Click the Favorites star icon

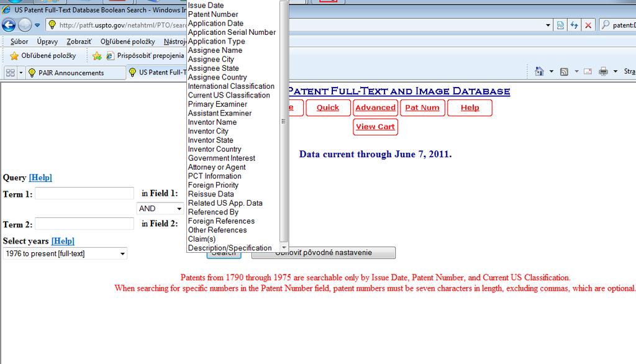click(14, 56)
